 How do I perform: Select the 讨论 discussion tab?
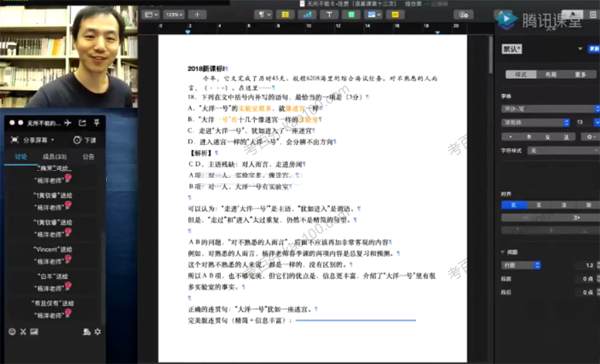(21, 157)
